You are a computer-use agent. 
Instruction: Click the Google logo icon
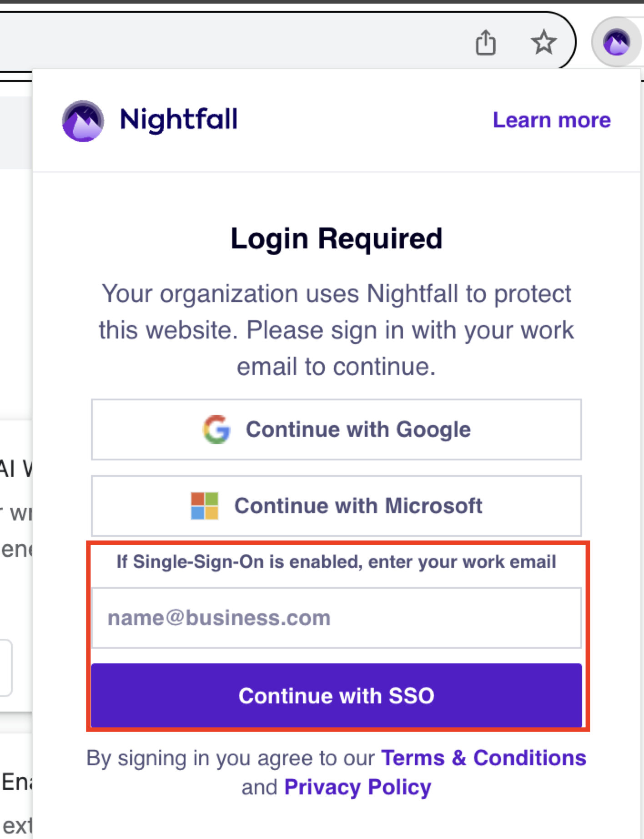coord(216,429)
